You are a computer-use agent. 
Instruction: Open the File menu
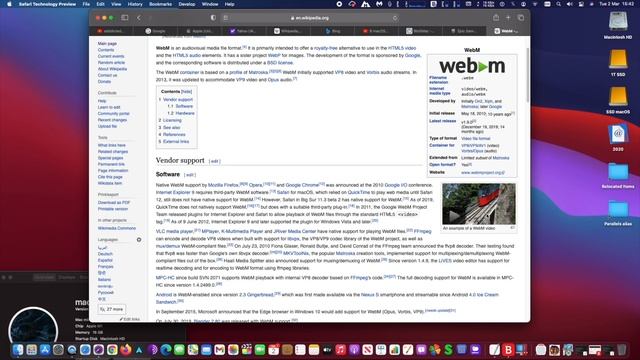pos(86,4)
